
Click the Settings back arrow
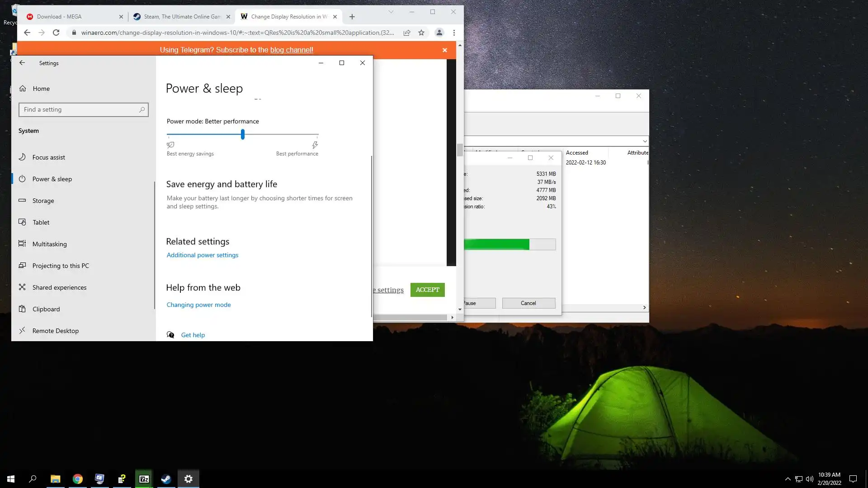click(22, 63)
